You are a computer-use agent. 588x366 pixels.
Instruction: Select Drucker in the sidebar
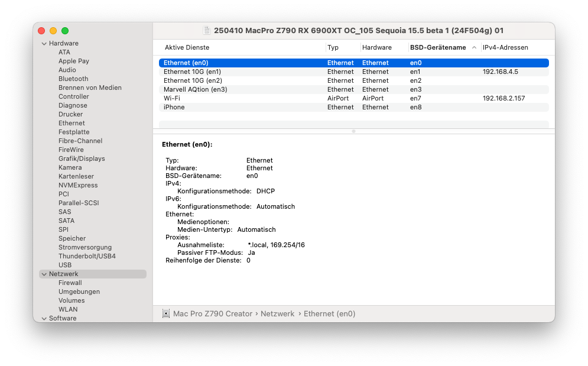pos(70,114)
